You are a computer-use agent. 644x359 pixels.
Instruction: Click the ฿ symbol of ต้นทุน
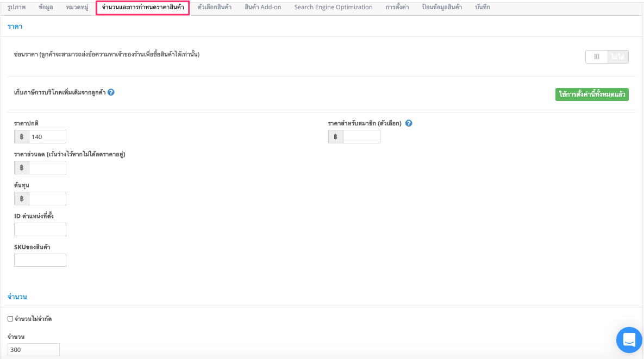tap(22, 199)
